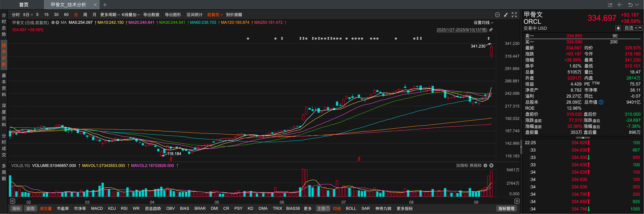Add 甲骨文 to watchlist via 自选 +
The height and width of the screenshot is (214, 644).
tap(631, 28)
